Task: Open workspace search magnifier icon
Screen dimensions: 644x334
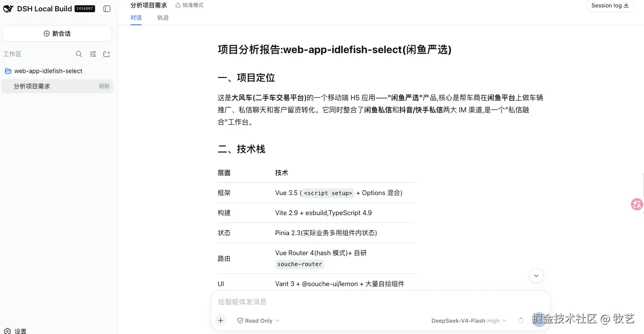Action: click(79, 54)
